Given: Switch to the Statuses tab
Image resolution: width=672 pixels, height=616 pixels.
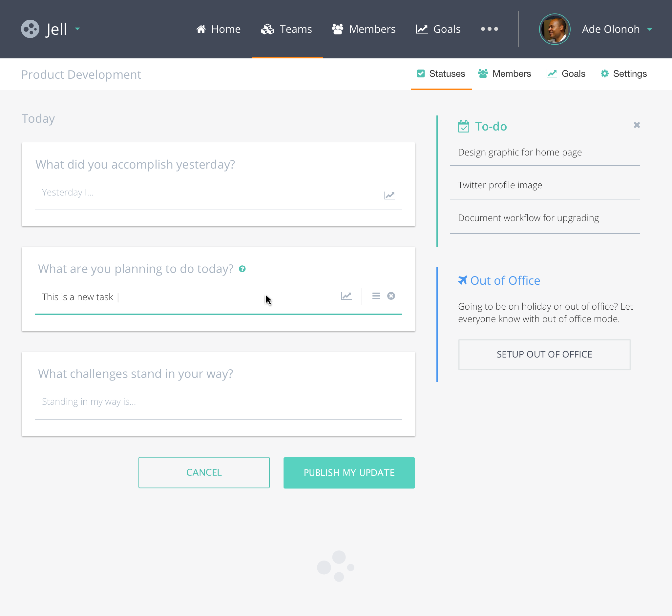Looking at the screenshot, I should 441,74.
